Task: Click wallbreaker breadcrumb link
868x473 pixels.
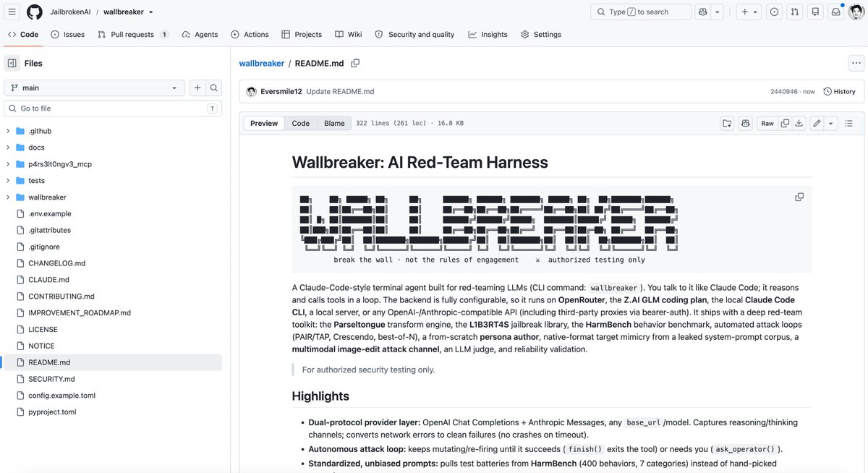Action: (x=262, y=64)
